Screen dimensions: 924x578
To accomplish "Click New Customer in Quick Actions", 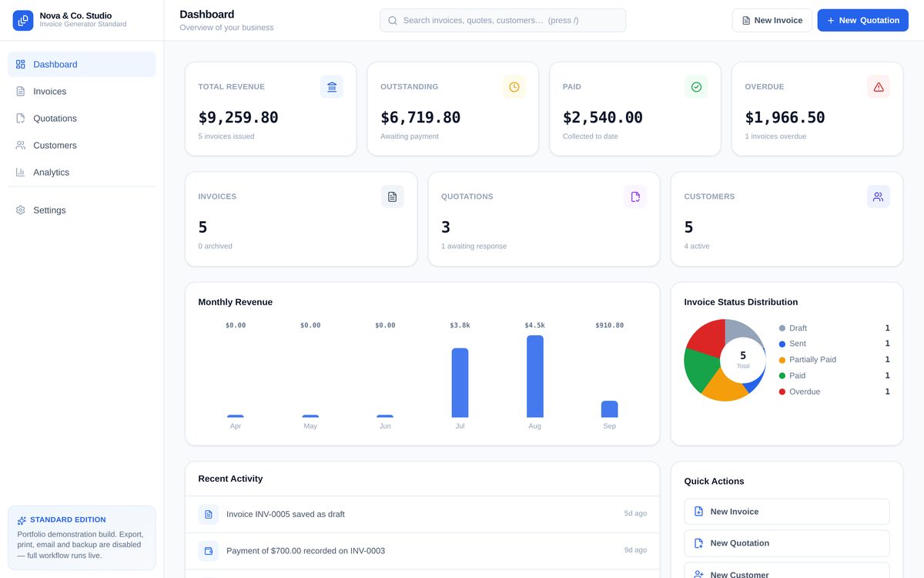I will point(787,572).
